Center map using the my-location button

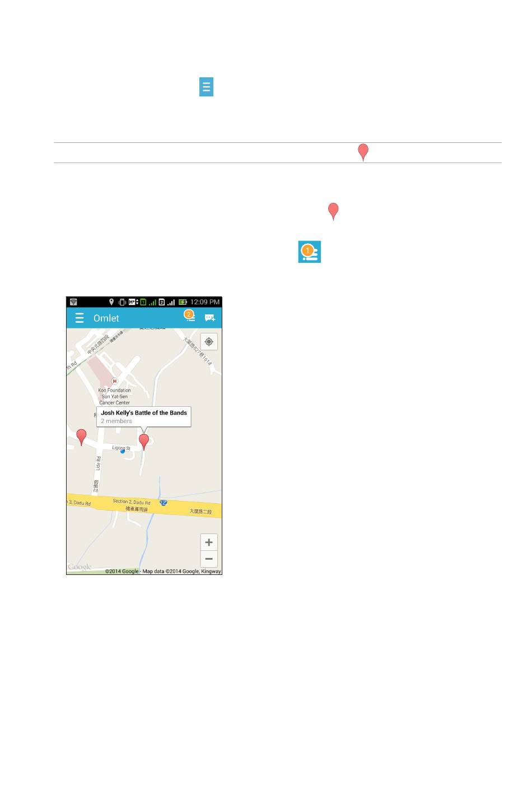pyautogui.click(x=209, y=342)
